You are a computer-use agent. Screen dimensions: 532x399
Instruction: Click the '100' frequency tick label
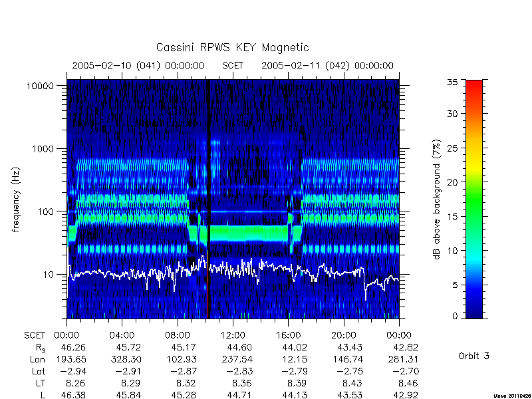[x=46, y=211]
